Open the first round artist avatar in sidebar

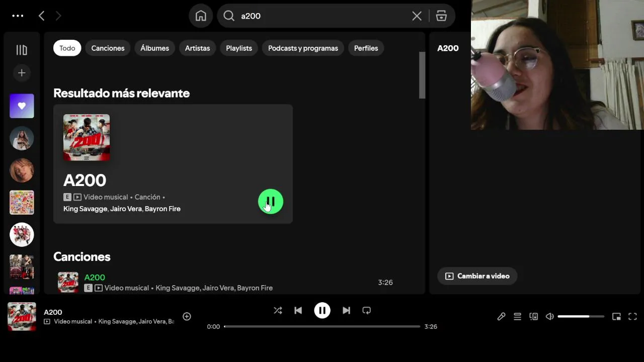click(22, 138)
